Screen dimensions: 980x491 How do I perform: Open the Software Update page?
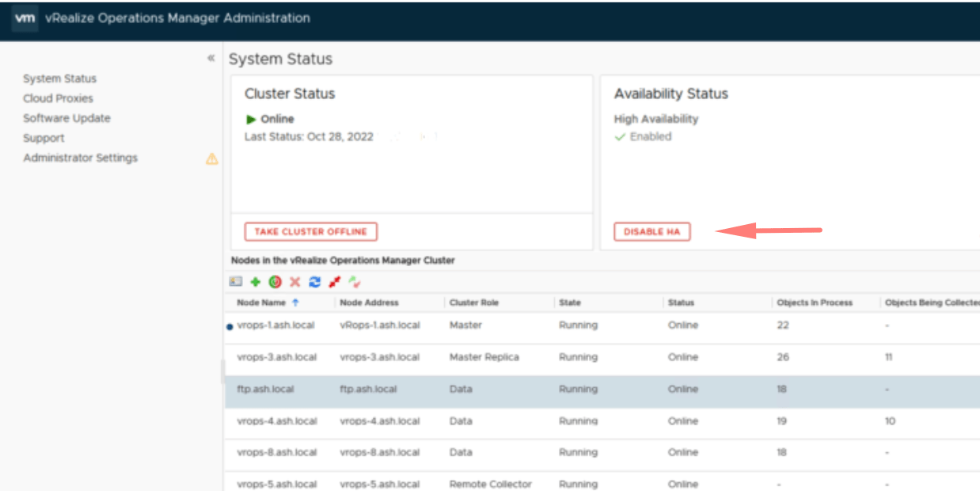[66, 118]
